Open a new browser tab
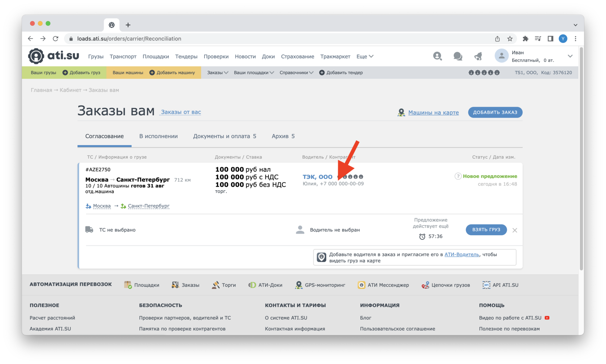 (x=128, y=25)
